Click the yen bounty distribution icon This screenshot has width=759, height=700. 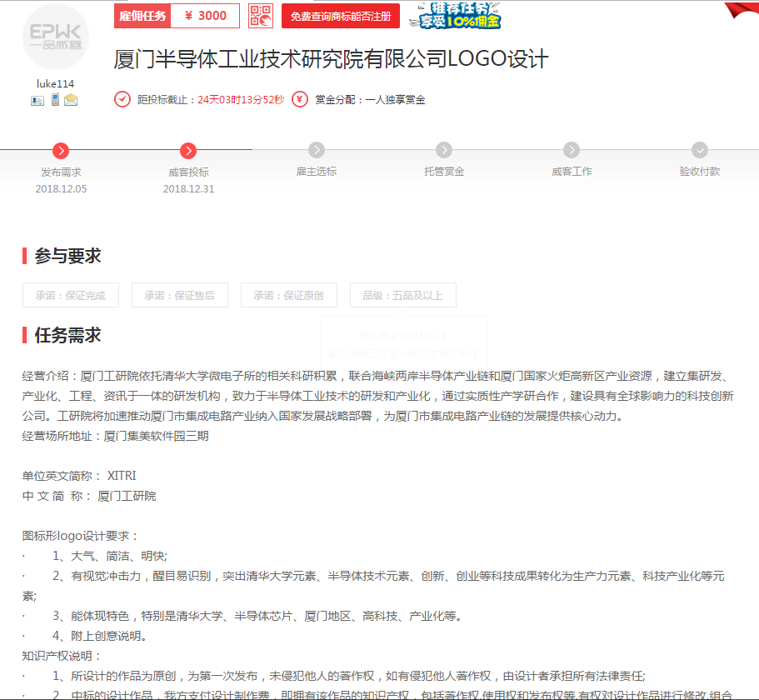(x=300, y=99)
